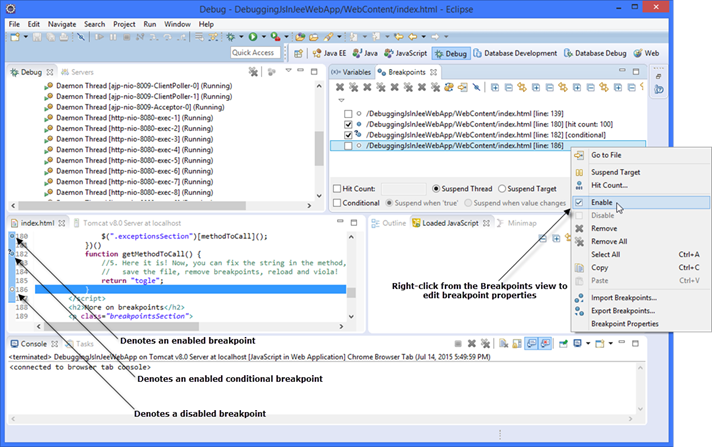
Task: Expand the Breakpoints view menu triangle
Action: 341,99
